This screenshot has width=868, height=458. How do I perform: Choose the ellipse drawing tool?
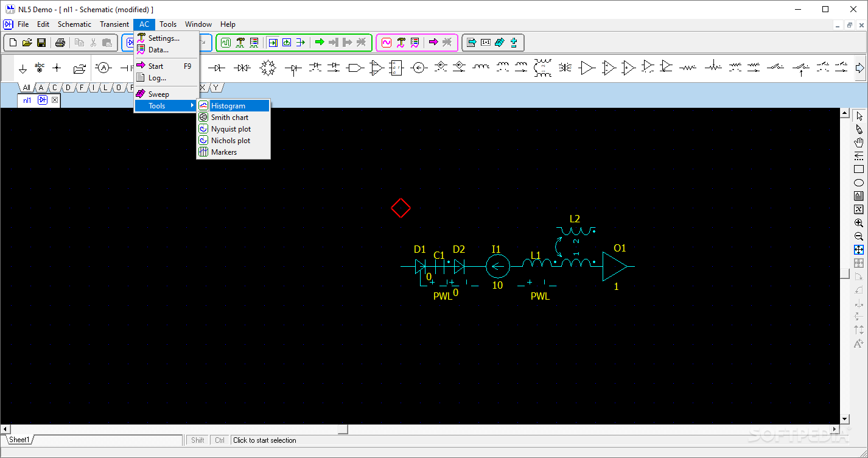point(859,183)
